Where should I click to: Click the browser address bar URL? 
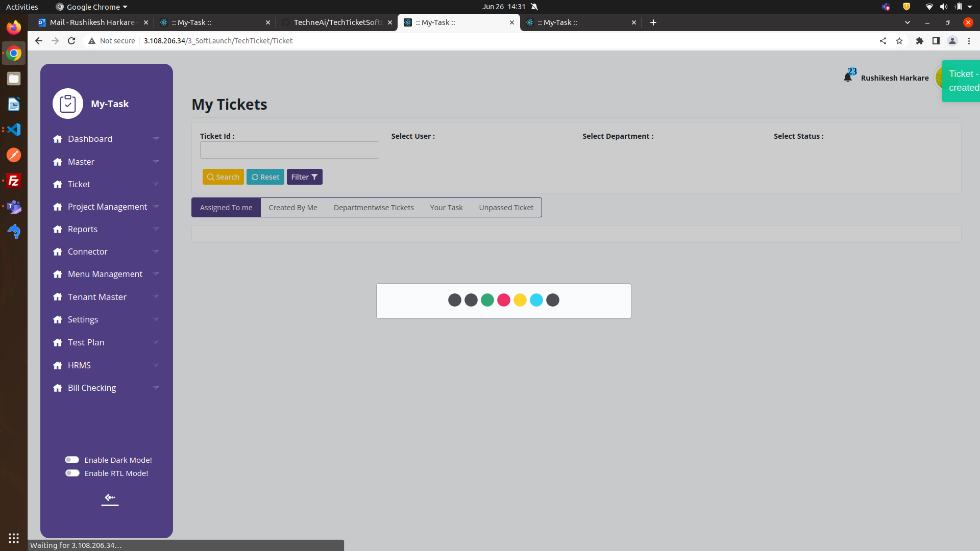click(x=218, y=41)
